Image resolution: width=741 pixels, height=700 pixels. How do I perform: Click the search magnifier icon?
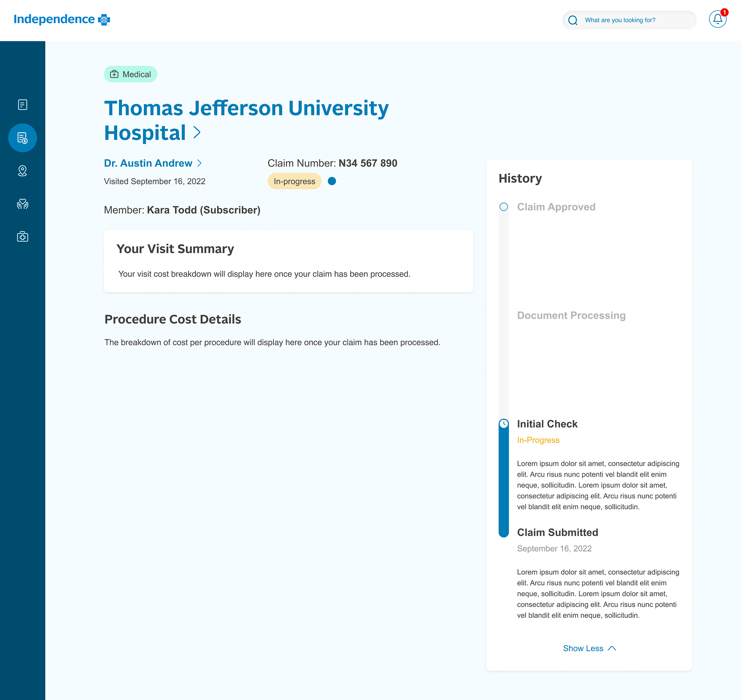[573, 20]
